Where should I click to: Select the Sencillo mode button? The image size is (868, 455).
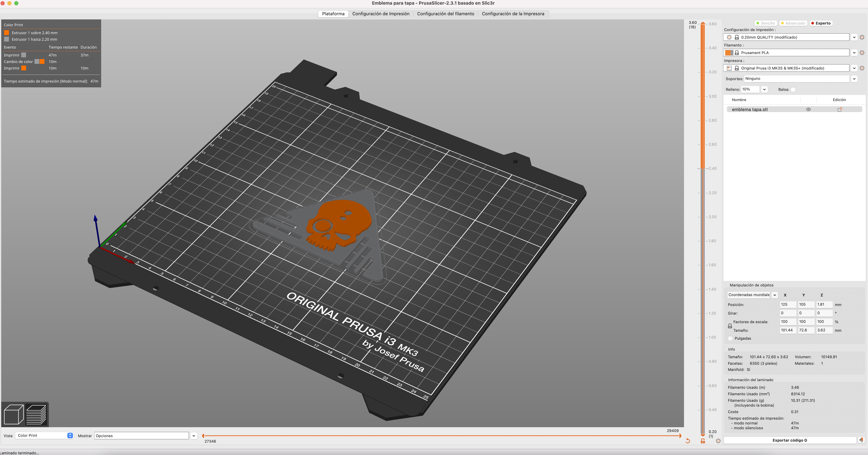(766, 23)
